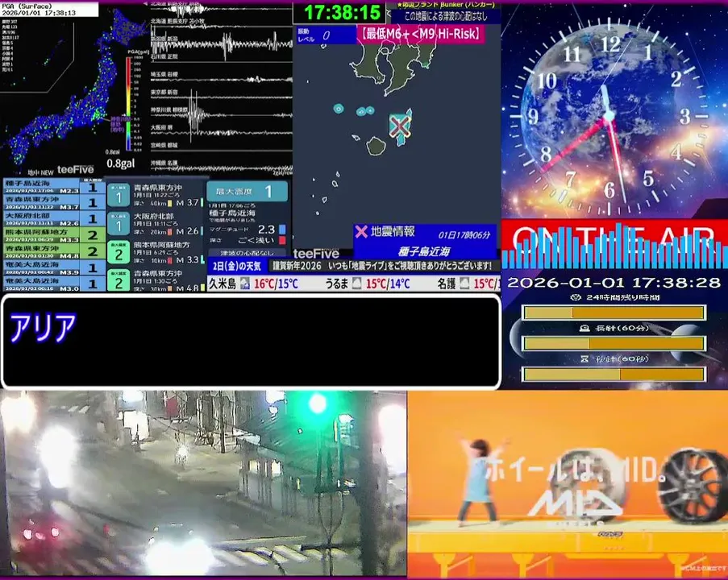Click the hourglass icon beside 秒針(60秒)
Screen dimensions: 728x580
tap(584, 358)
